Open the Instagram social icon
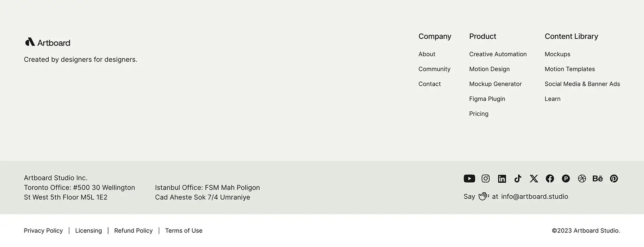The height and width of the screenshot is (247, 644). (486, 178)
